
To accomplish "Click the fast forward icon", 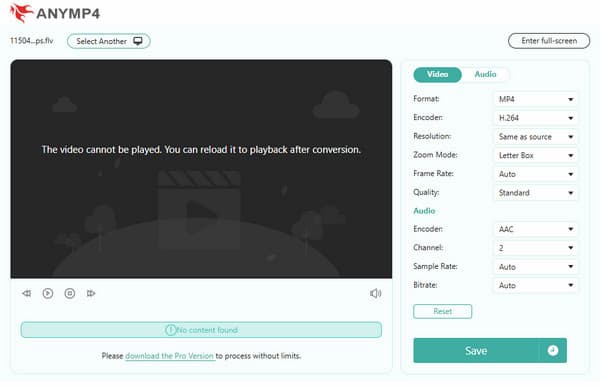I will 91,294.
